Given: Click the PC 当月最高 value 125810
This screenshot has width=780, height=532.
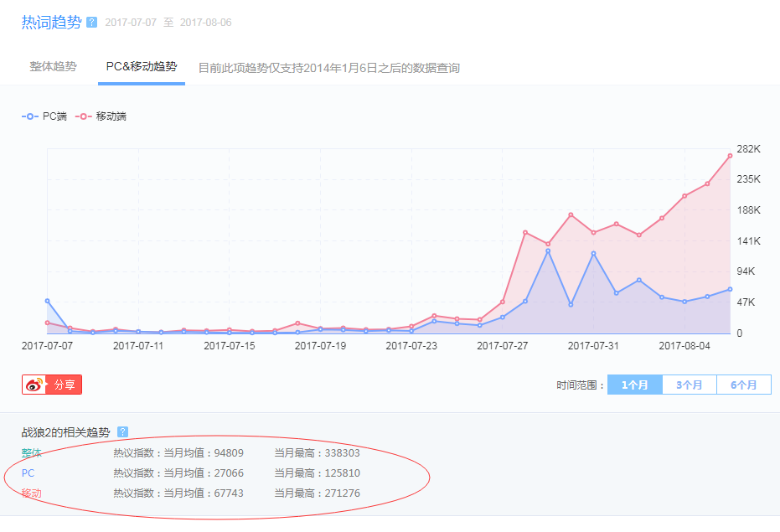Looking at the screenshot, I should click(x=342, y=473).
